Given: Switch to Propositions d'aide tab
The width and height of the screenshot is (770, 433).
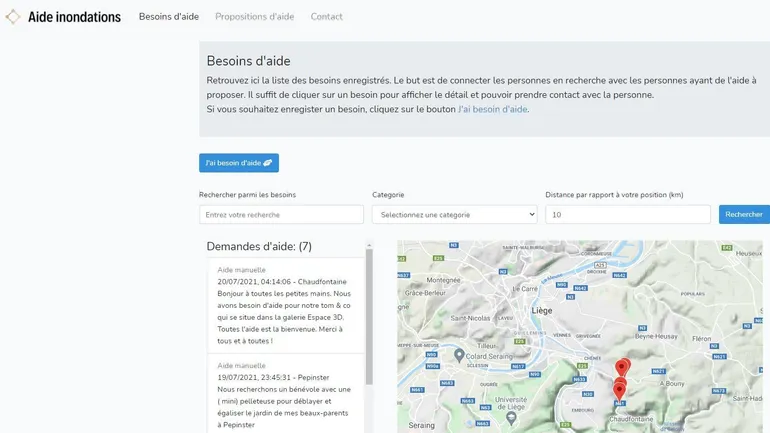Looking at the screenshot, I should (254, 17).
